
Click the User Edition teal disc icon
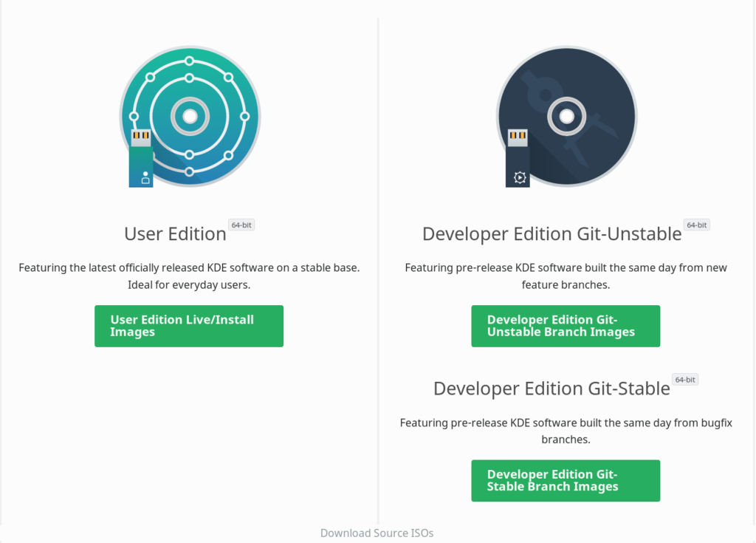(x=190, y=116)
